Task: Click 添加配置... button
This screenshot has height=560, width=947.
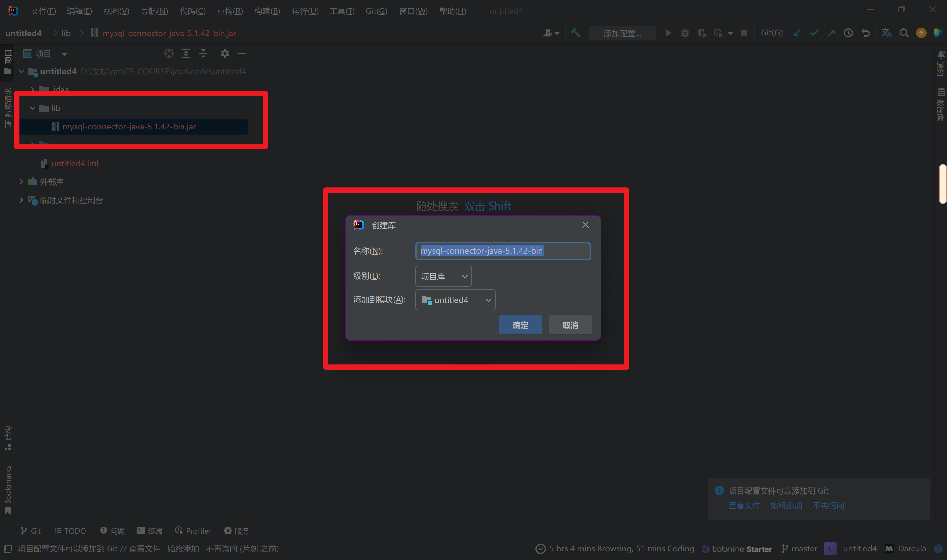Action: click(x=622, y=33)
